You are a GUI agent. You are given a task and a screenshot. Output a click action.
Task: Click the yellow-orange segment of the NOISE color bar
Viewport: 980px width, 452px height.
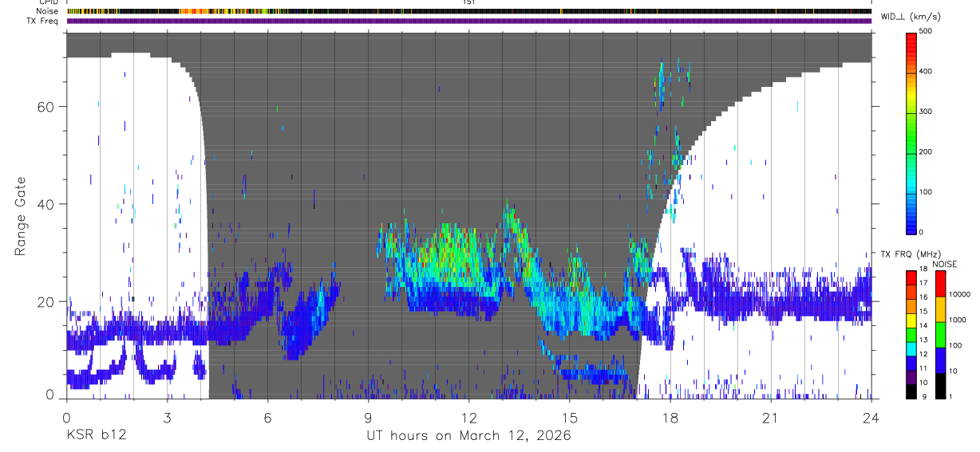941,309
